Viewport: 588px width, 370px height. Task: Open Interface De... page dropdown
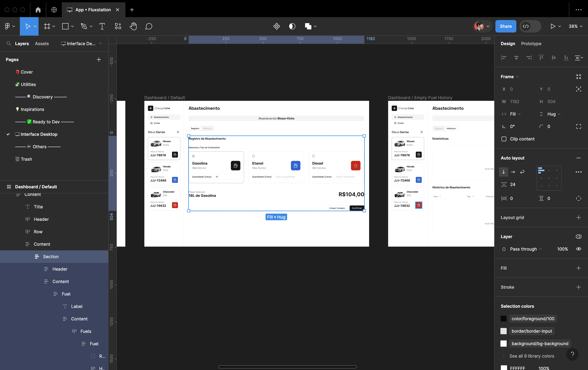(82, 43)
